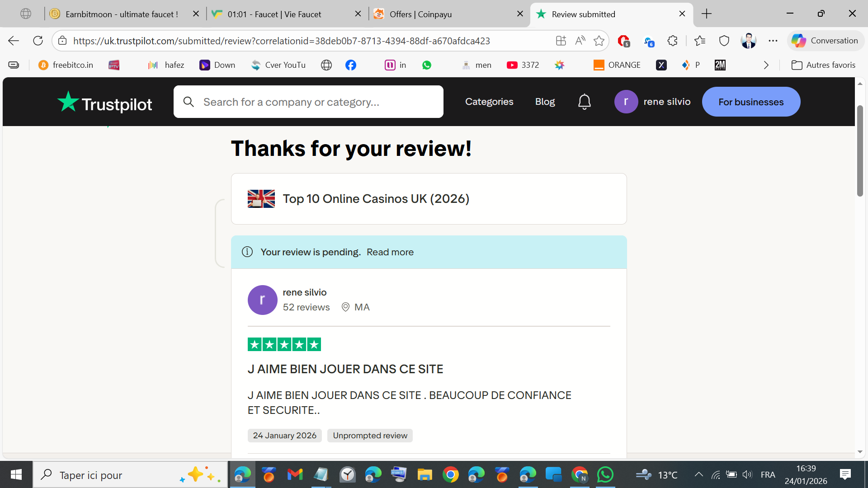Click the Trustpilot notifications bell icon
This screenshot has height=488, width=868.
(584, 102)
